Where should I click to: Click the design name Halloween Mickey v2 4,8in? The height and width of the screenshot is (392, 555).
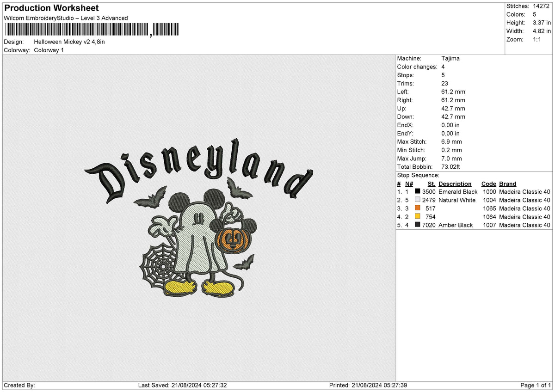pos(69,42)
